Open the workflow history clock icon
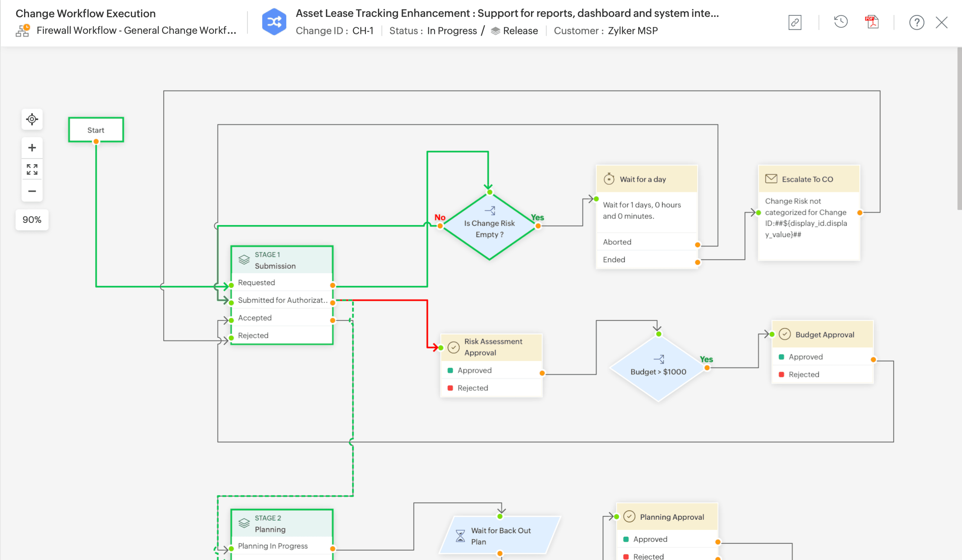 coord(841,22)
